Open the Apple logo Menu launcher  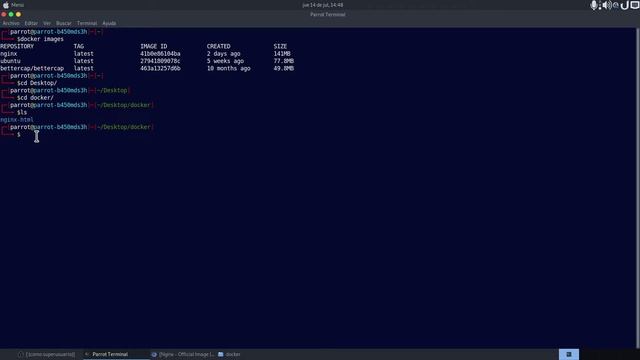click(13, 5)
